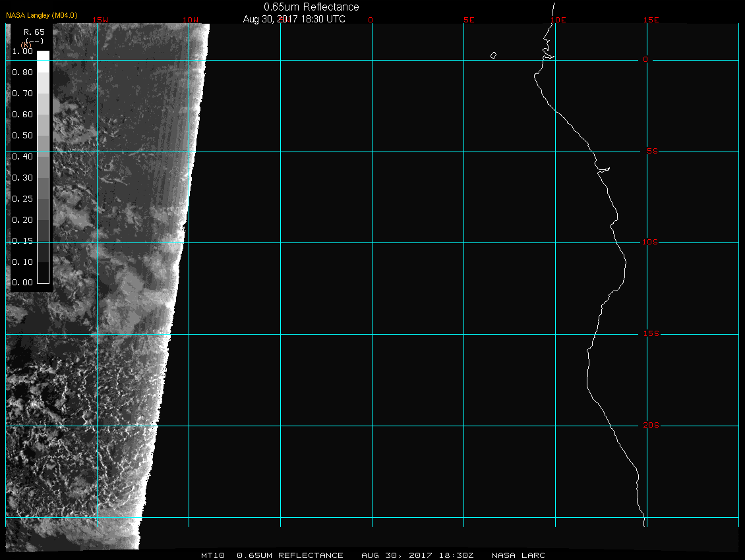Click the 15W longitude label
This screenshot has width=745, height=560.
click(100, 20)
